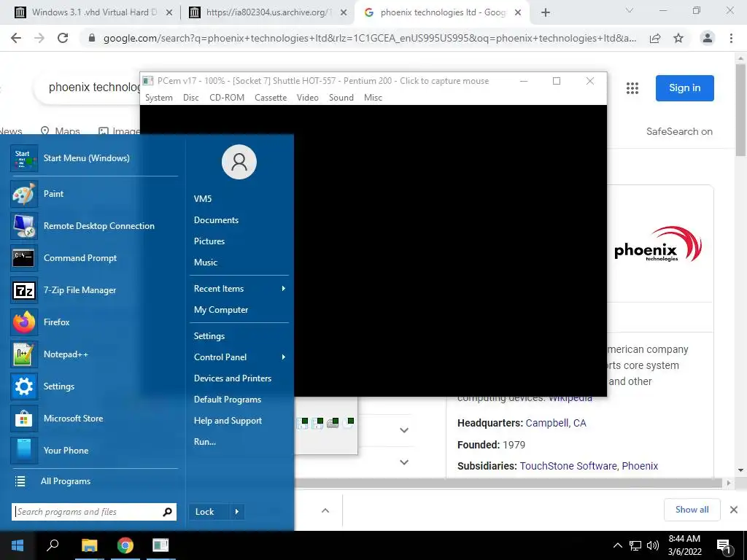The height and width of the screenshot is (560, 747).
Task: Open My Computer from Start menu
Action: point(220,309)
